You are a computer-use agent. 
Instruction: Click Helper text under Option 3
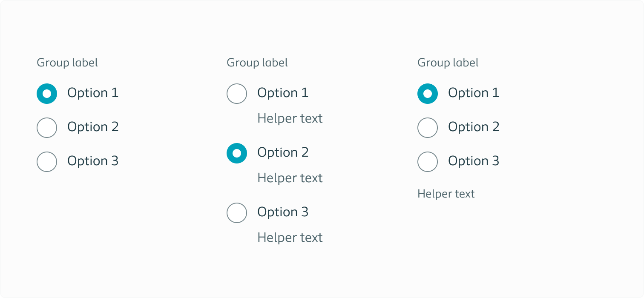290,238
